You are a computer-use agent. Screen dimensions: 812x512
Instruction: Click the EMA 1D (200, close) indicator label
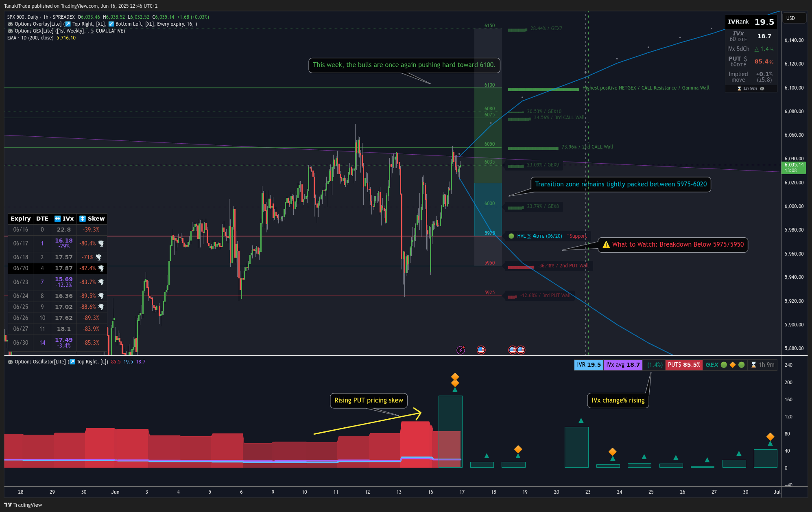point(30,38)
